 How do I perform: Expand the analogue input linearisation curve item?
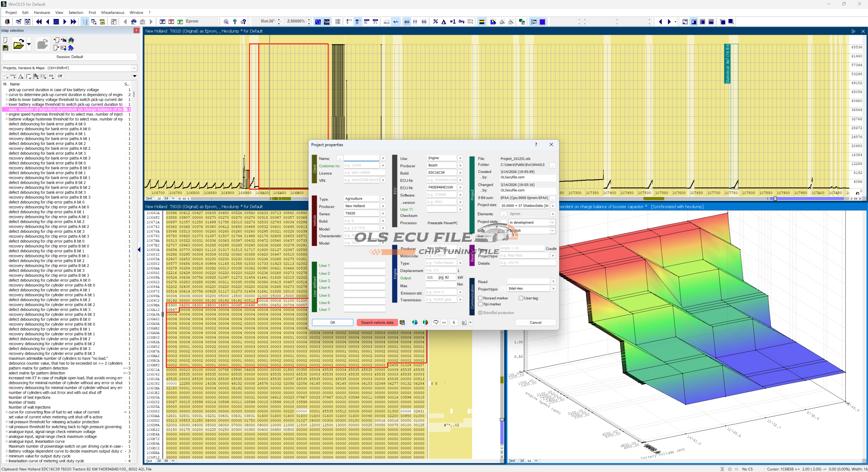pyautogui.click(x=6, y=441)
